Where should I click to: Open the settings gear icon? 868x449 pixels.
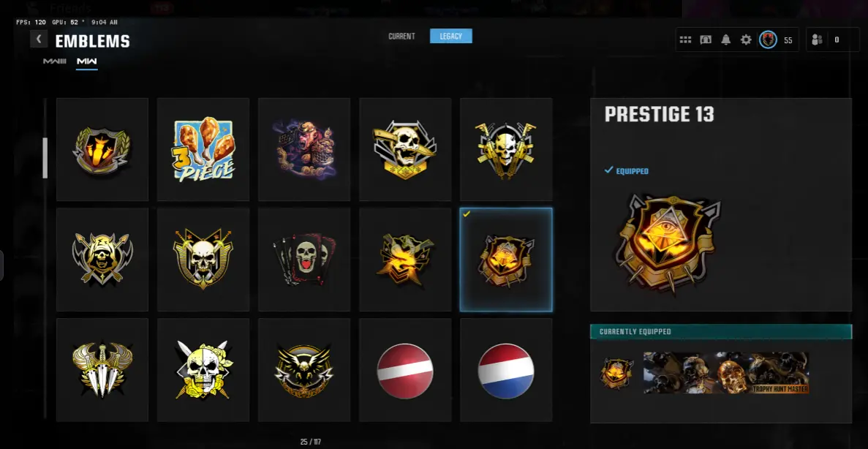click(746, 40)
